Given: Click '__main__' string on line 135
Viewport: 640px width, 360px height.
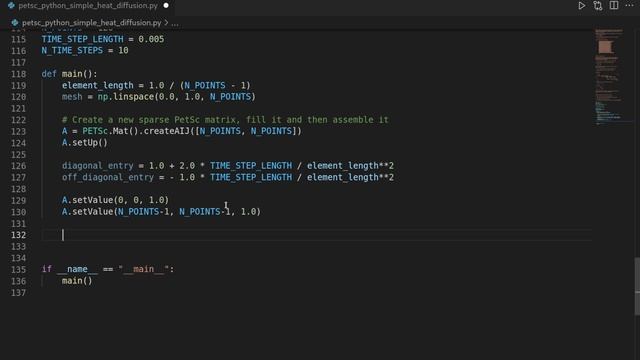Looking at the screenshot, I should point(143,269).
